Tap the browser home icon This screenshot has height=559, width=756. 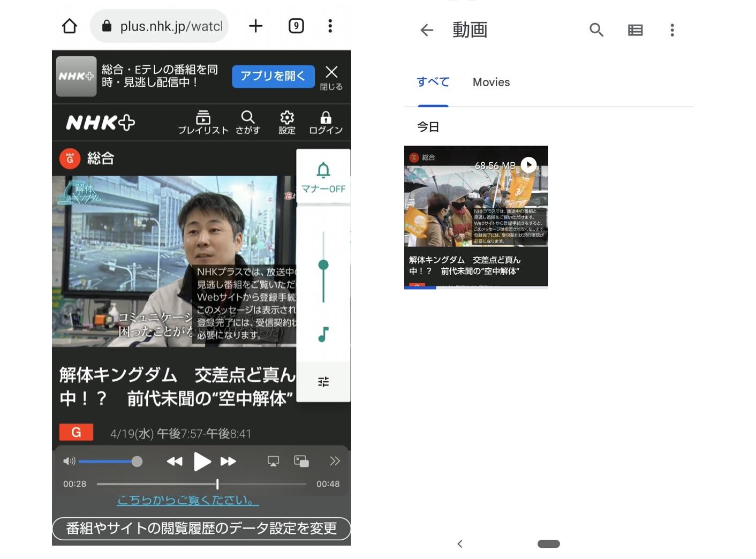(70, 26)
